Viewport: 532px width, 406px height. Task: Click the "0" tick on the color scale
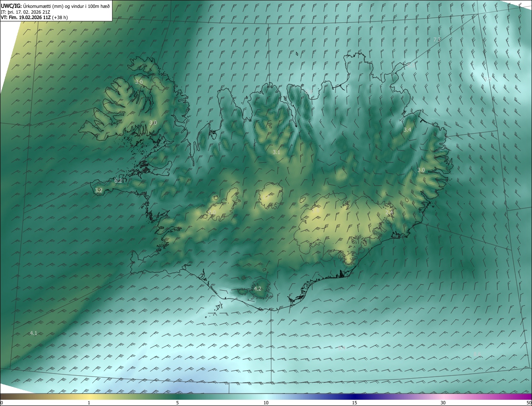[2, 403]
